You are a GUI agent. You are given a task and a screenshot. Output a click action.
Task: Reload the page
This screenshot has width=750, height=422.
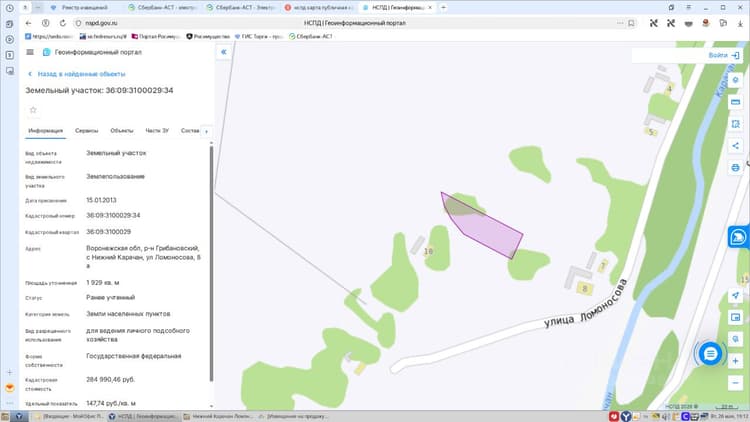63,23
